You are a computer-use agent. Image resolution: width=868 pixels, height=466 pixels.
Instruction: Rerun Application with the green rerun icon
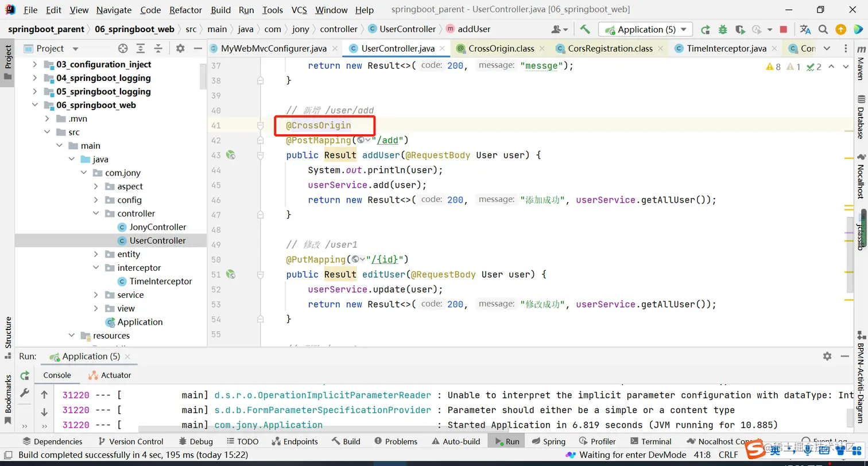coord(705,29)
